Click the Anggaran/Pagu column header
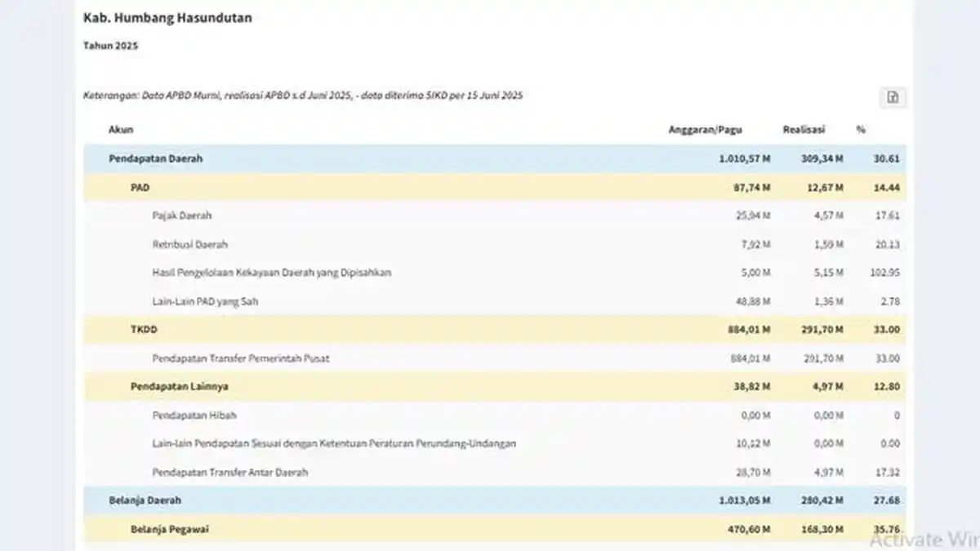980x551 pixels. 705,130
